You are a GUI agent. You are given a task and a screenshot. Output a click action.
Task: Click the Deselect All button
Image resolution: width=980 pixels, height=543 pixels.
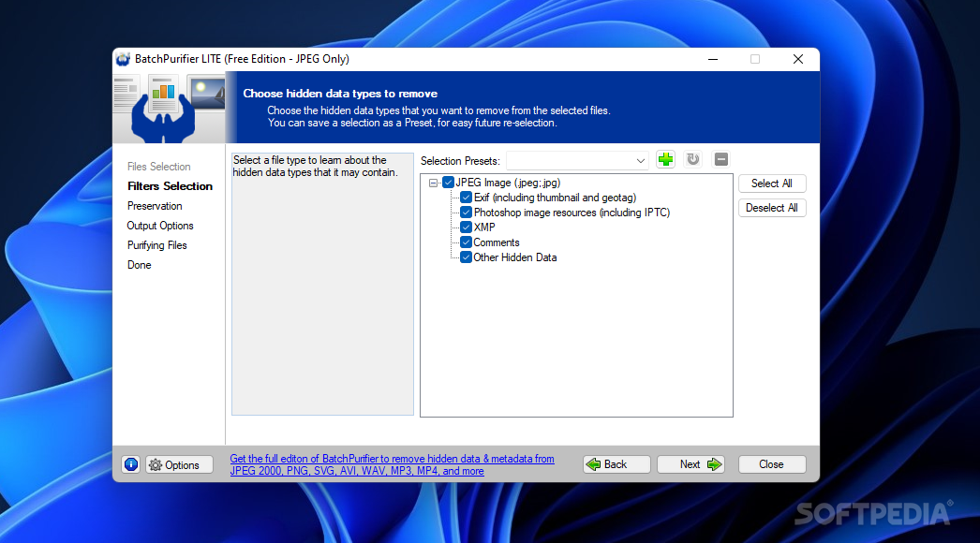pos(772,208)
